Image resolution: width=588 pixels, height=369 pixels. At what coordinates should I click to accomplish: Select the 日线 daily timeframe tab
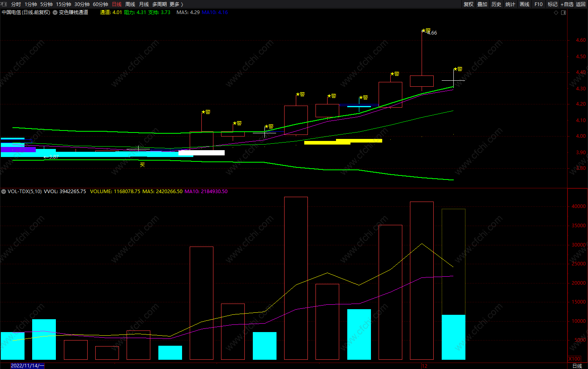[117, 4]
